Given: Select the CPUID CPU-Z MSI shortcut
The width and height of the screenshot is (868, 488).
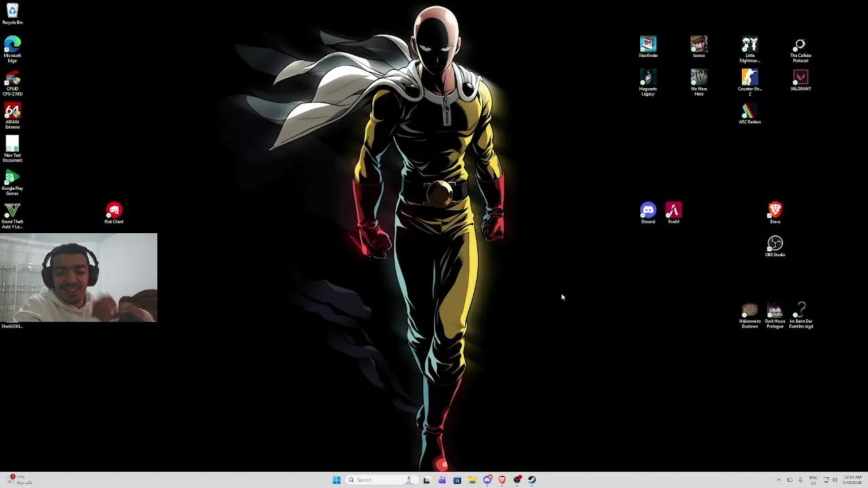Looking at the screenshot, I should point(12,83).
